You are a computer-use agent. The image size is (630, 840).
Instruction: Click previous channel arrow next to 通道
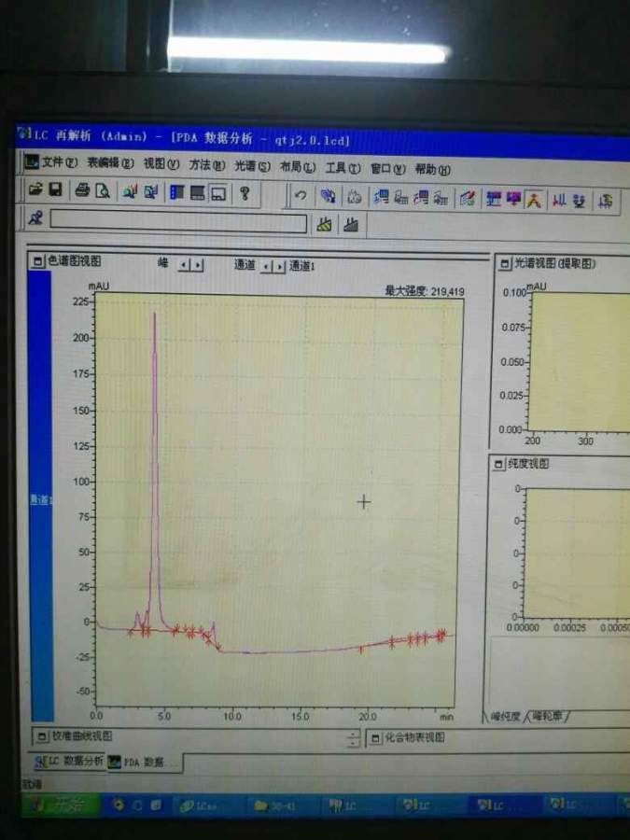point(266,266)
